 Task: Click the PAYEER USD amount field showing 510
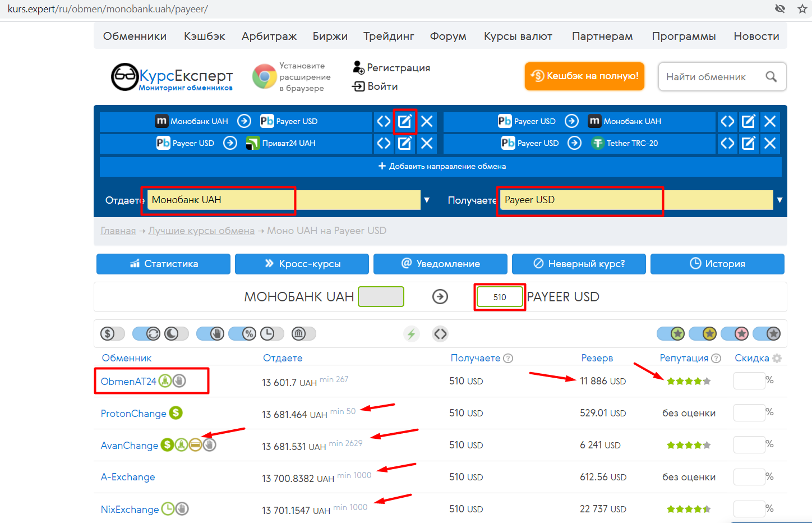point(500,297)
